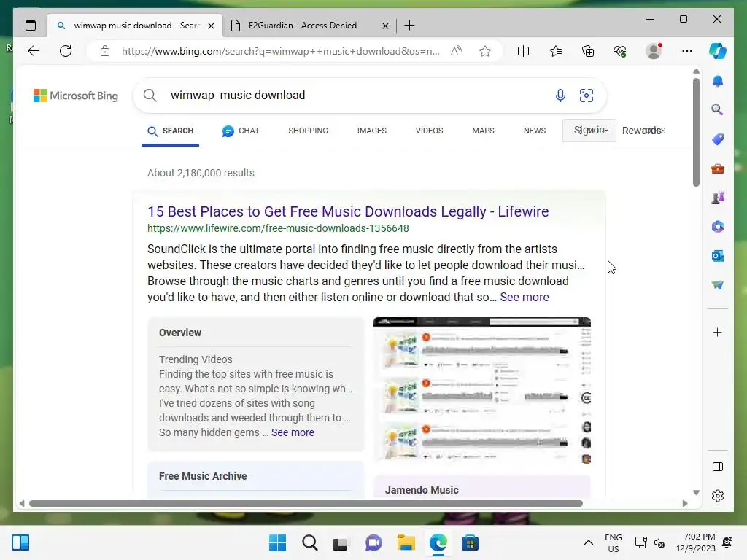Click See more in Overview card
747x560 pixels.
click(293, 432)
